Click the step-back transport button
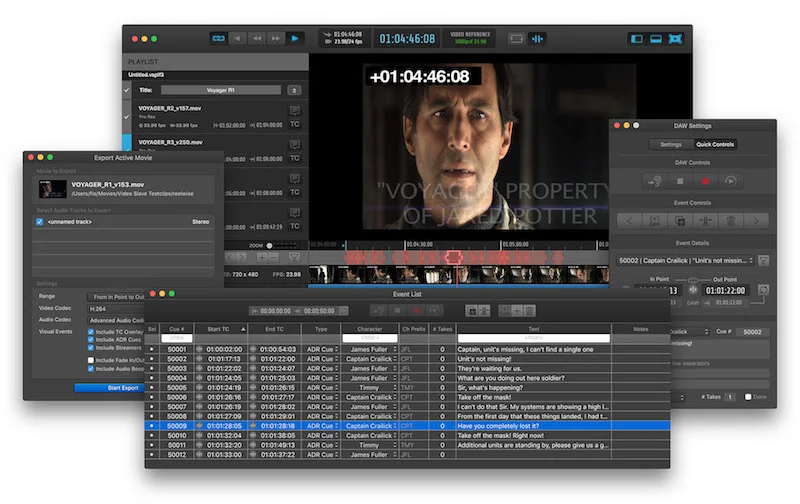The height and width of the screenshot is (504, 800). [238, 38]
